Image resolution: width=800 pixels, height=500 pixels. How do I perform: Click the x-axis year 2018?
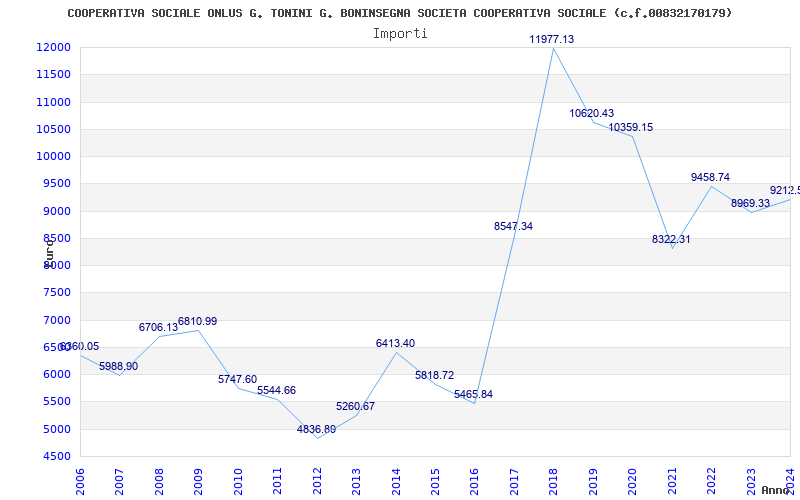pyautogui.click(x=554, y=481)
